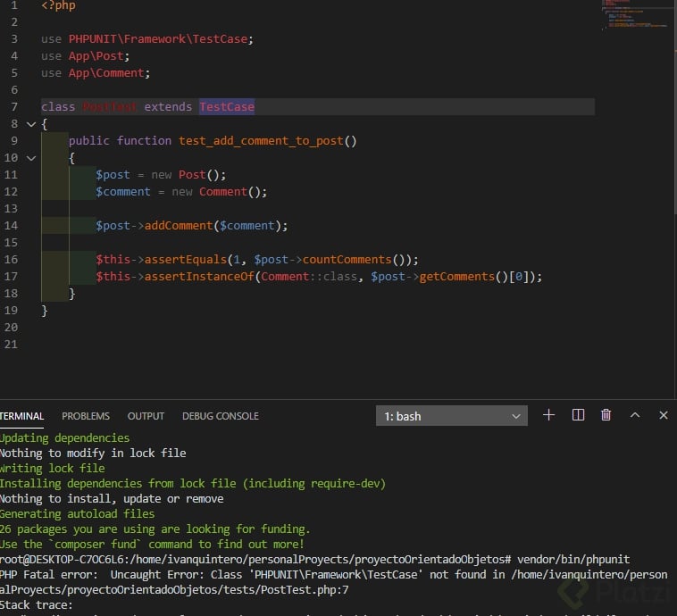This screenshot has height=616, width=677.
Task: Click 'Stack trace:' terminal line
Action: coord(37,605)
